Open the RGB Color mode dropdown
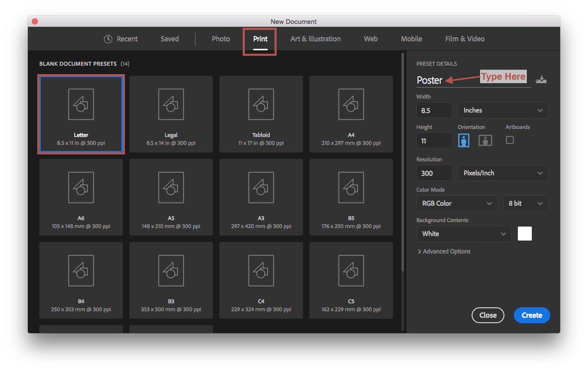This screenshot has width=588, height=373. click(457, 203)
